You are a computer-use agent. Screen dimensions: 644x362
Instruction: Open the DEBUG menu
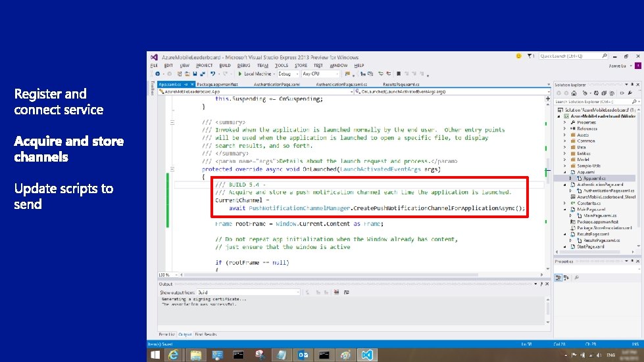pos(243,66)
